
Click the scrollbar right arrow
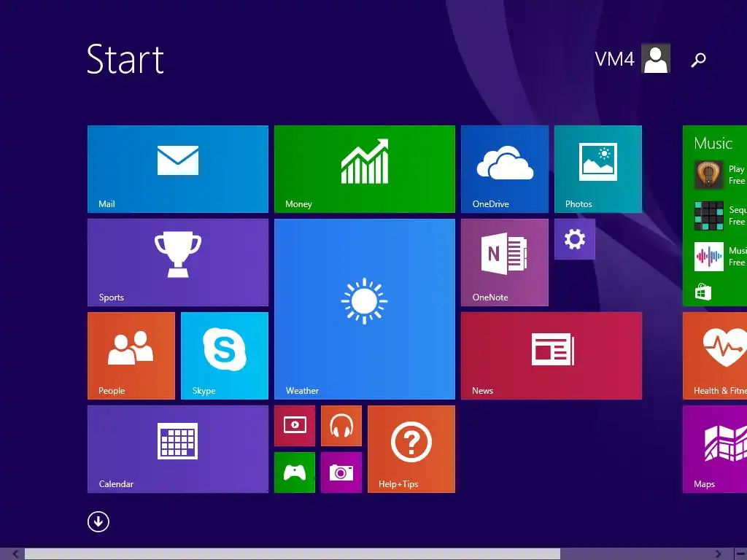(x=718, y=554)
